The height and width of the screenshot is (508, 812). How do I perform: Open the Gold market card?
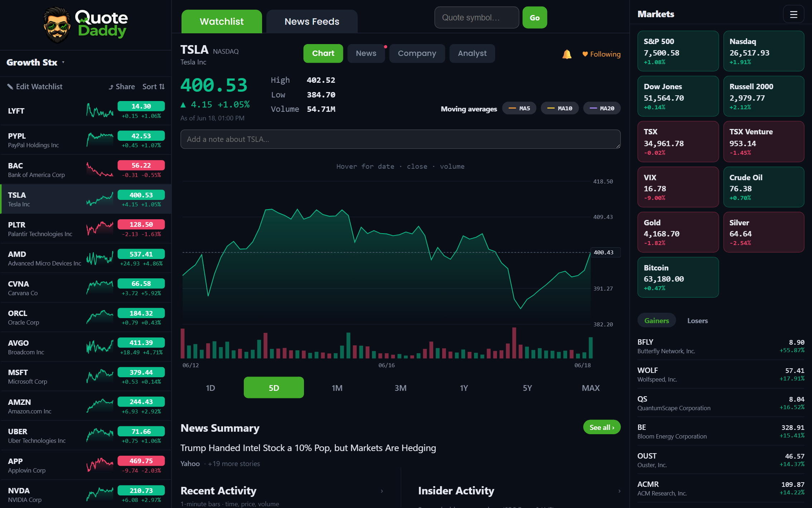coord(678,232)
